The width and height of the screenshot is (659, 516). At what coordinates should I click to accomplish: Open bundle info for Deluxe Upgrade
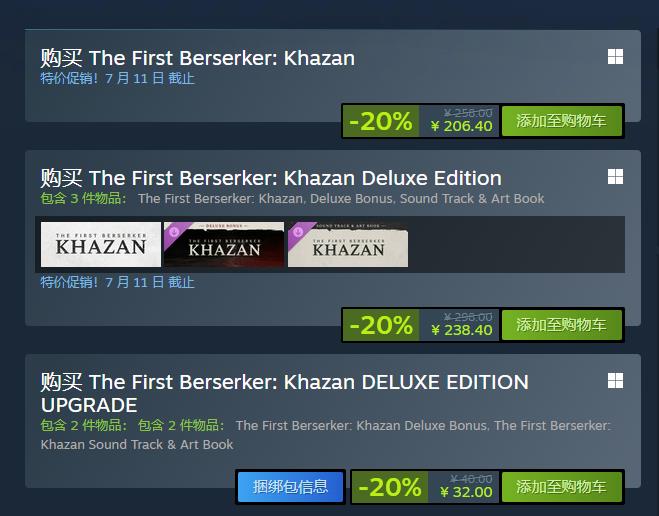coord(290,487)
